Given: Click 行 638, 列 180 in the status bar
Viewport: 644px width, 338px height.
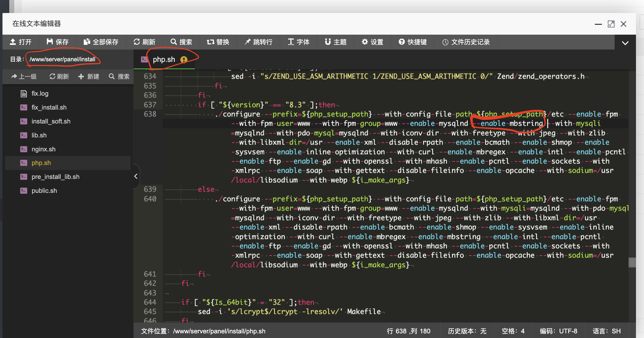Looking at the screenshot, I should click(x=408, y=331).
